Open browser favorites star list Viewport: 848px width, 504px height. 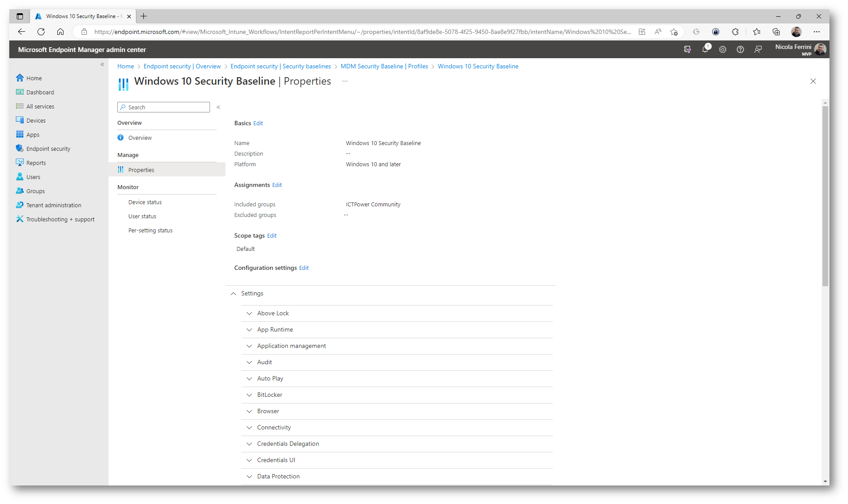[757, 32]
